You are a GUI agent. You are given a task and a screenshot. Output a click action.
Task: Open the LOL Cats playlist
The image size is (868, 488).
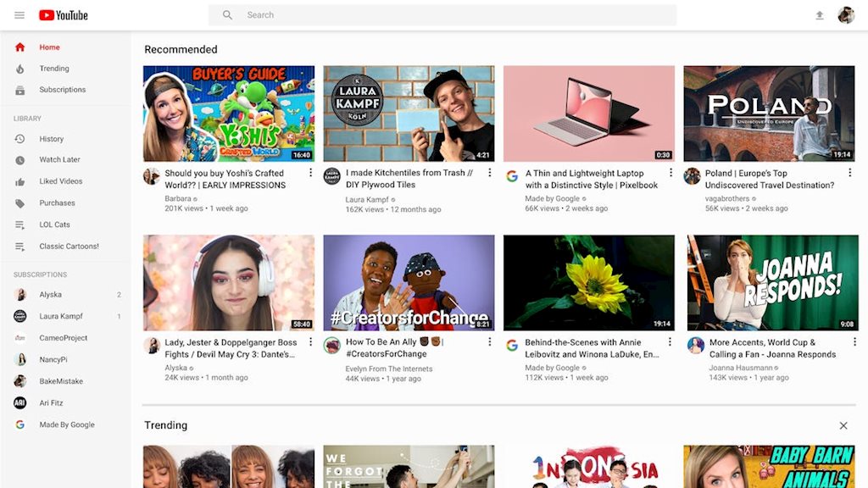click(54, 225)
